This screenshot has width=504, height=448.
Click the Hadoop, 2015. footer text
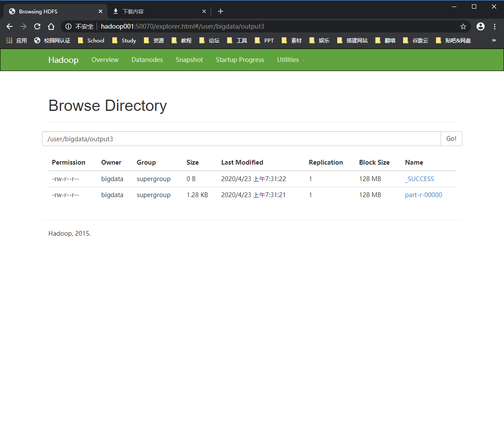pyautogui.click(x=69, y=234)
